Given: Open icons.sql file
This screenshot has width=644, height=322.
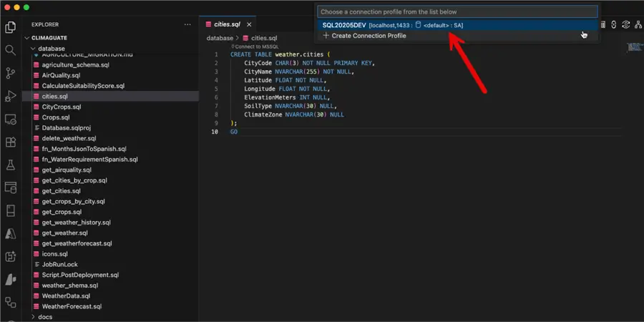Looking at the screenshot, I should 54,254.
